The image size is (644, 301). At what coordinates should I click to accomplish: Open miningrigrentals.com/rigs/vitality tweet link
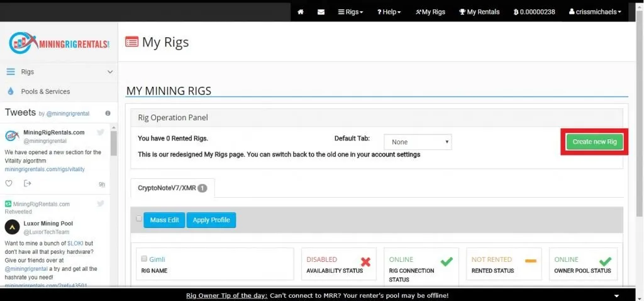pyautogui.click(x=45, y=169)
